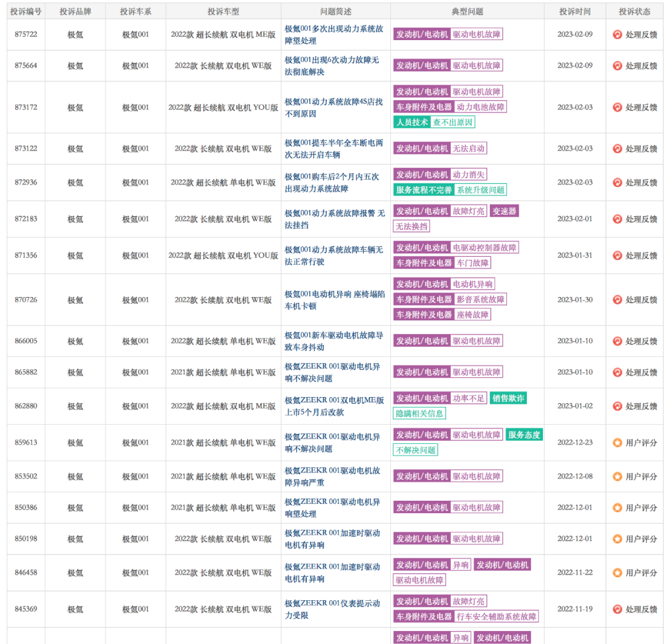Click 投诉品牌 column header
This screenshot has width=667, height=644.
(75, 12)
